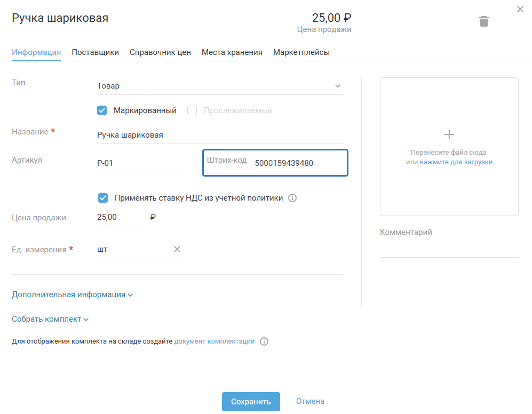Click the trash bin delete icon
Screen dimensions: 532x414
pos(484,21)
